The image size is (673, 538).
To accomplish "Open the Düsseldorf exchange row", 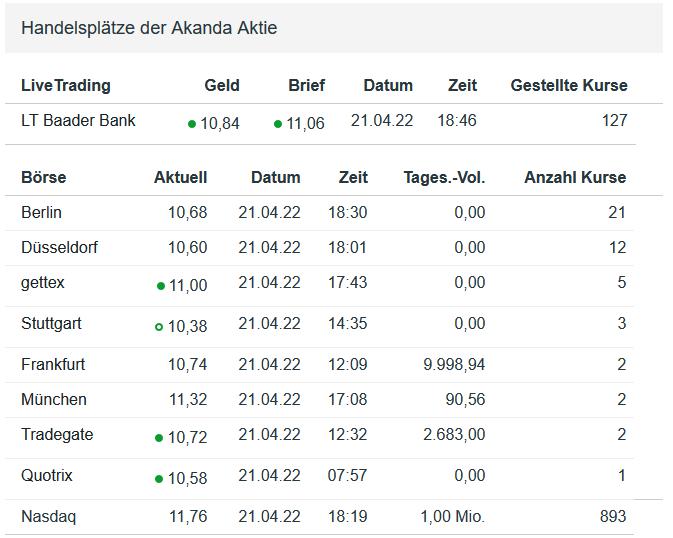I will 59,247.
